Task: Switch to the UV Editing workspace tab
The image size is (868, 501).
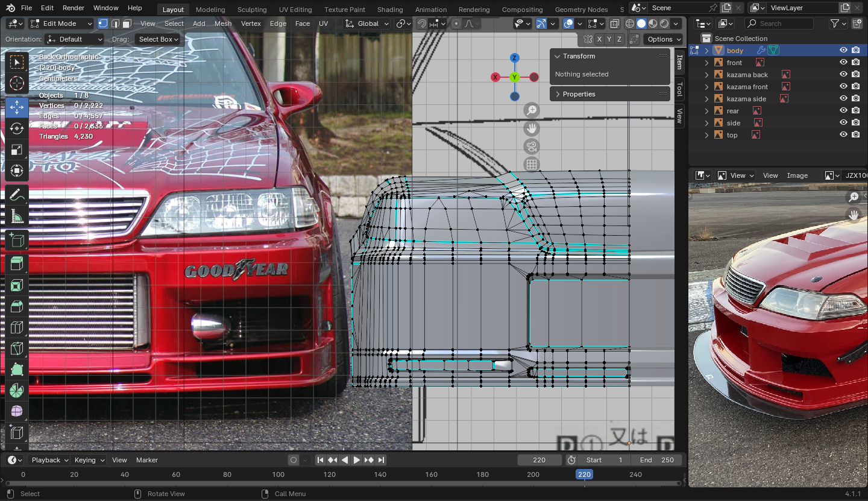Action: (x=295, y=10)
